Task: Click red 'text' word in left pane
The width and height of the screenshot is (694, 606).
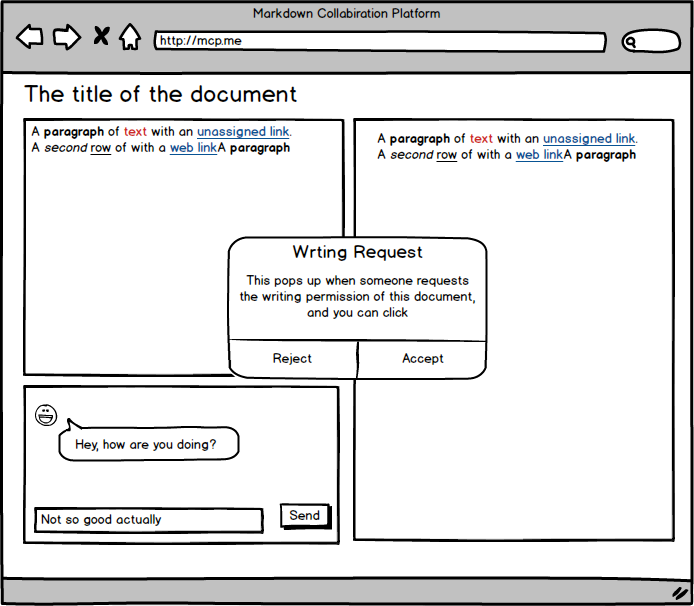Action: 135,132
